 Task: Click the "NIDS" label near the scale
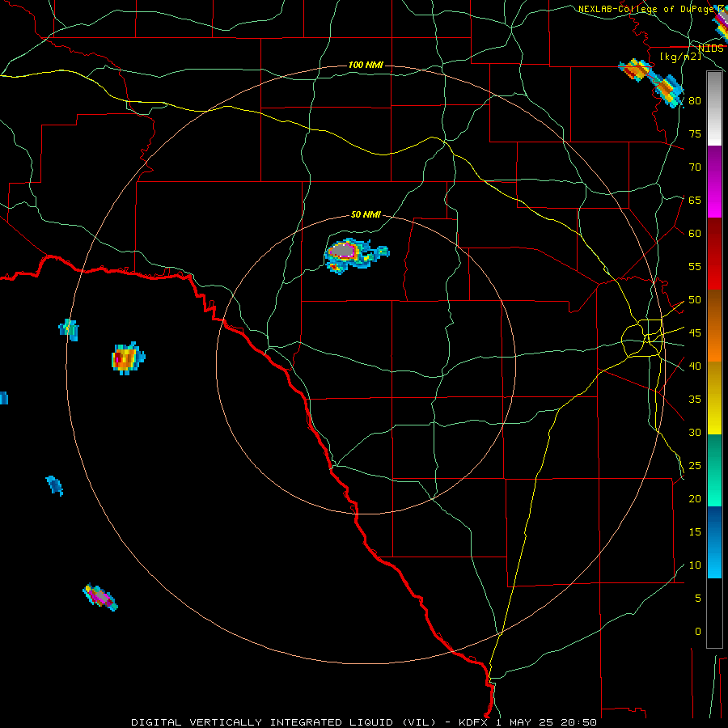click(x=710, y=49)
